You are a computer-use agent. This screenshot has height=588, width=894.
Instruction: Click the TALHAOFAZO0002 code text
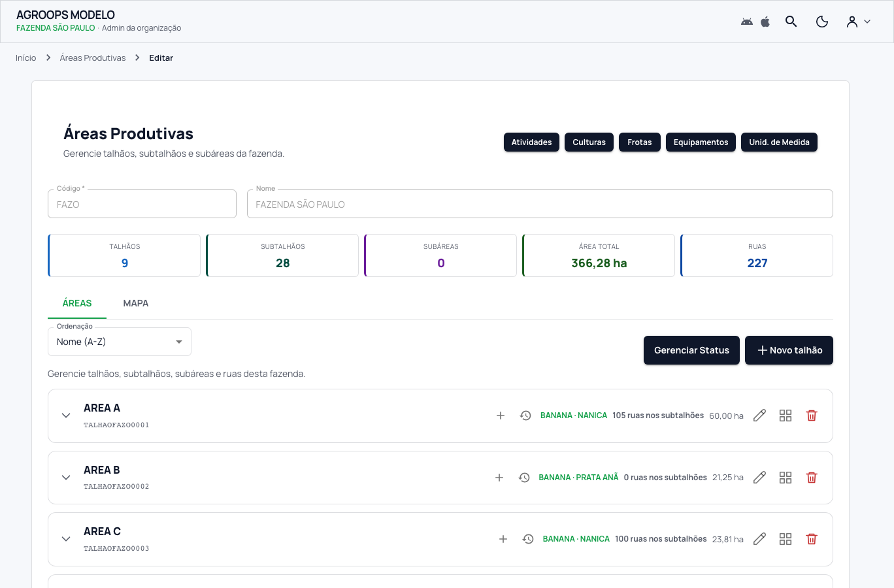(116, 487)
